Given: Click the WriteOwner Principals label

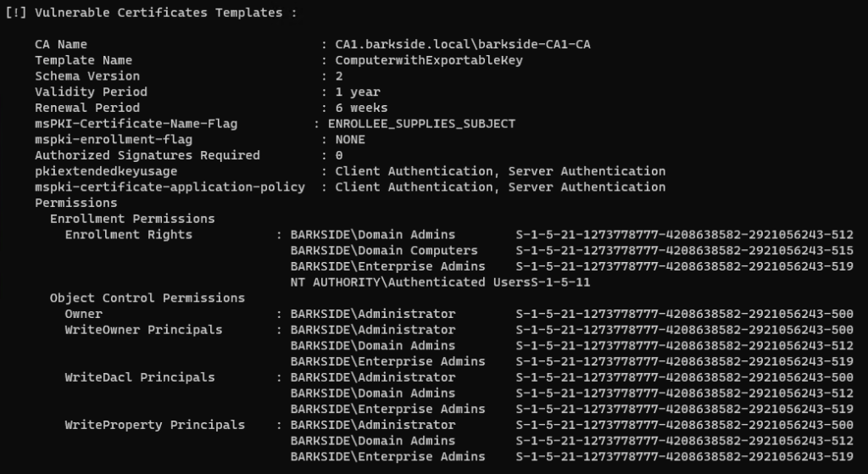Looking at the screenshot, I should click(143, 329).
